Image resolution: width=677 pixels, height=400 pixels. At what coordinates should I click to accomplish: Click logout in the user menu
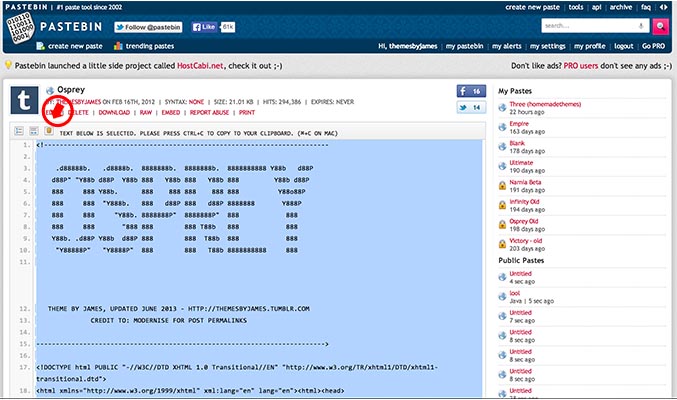coord(623,46)
